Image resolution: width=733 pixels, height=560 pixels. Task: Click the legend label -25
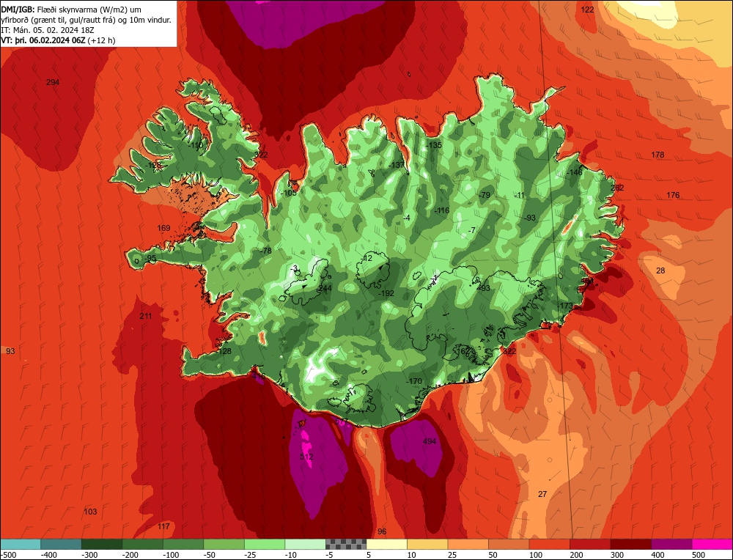click(251, 555)
